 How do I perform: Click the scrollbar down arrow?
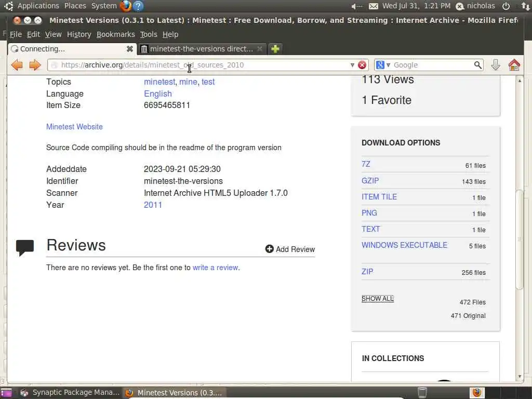point(520,376)
